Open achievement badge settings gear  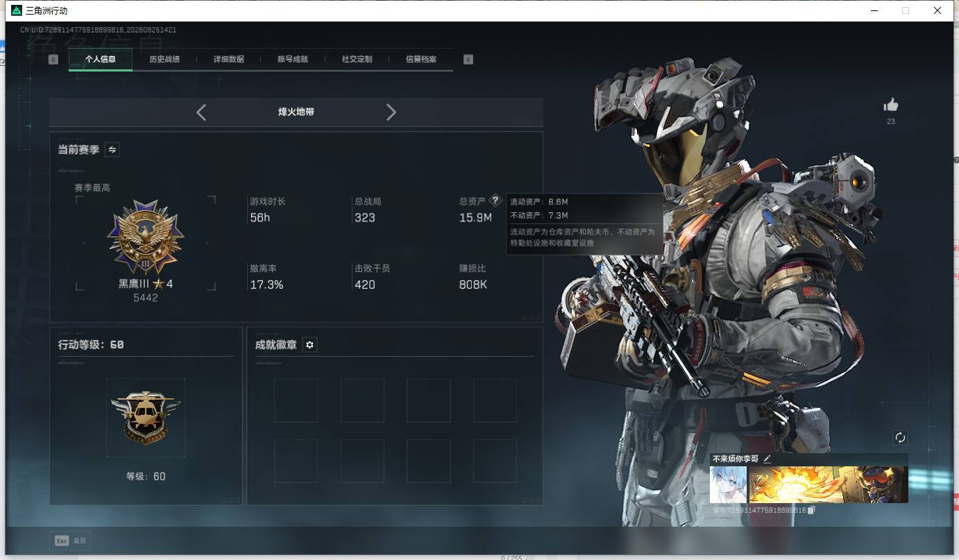pyautogui.click(x=309, y=345)
